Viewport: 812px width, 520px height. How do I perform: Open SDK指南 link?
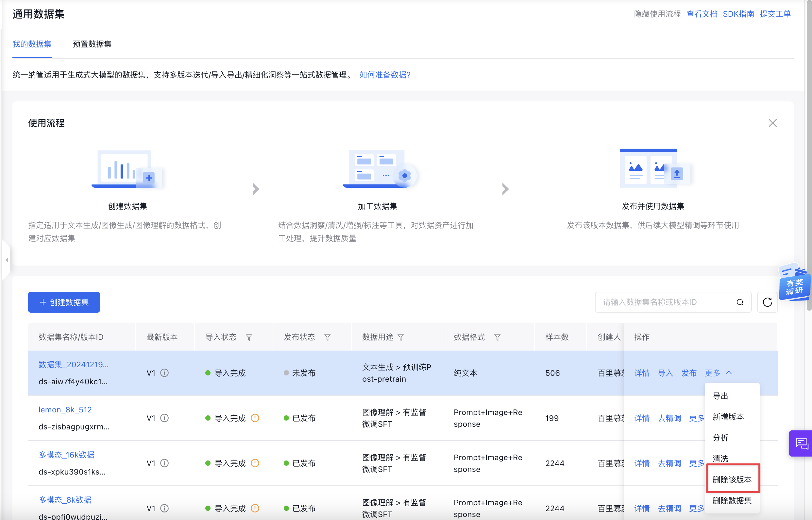738,14
